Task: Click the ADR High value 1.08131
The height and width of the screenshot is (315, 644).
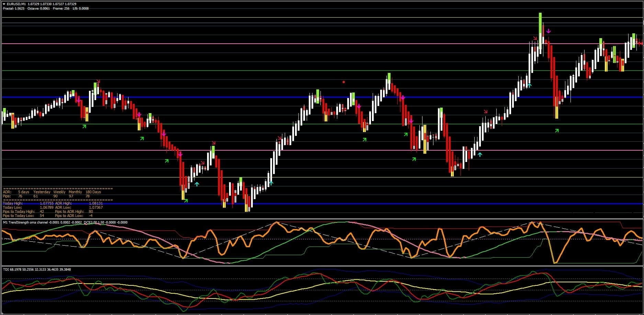Action: [95, 204]
